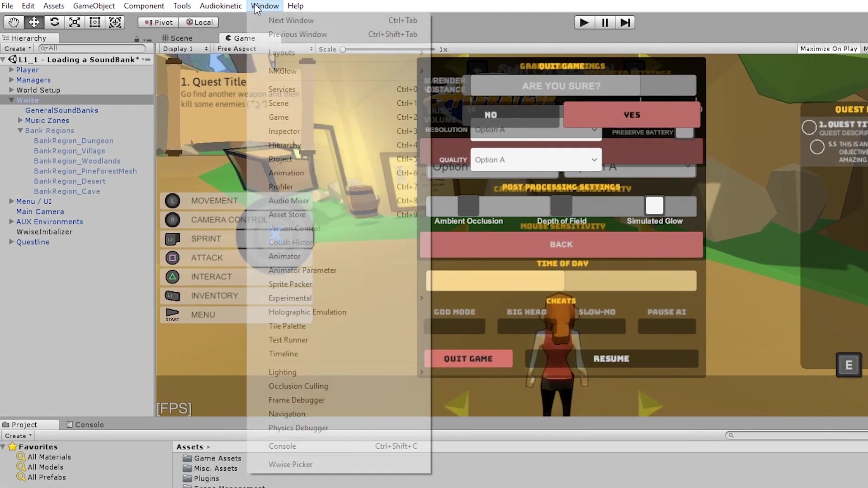The height and width of the screenshot is (488, 868).
Task: Select the Move tool icon
Action: [x=34, y=22]
